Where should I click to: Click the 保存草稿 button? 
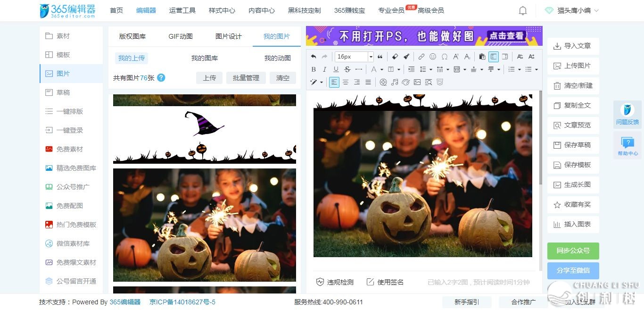573,145
